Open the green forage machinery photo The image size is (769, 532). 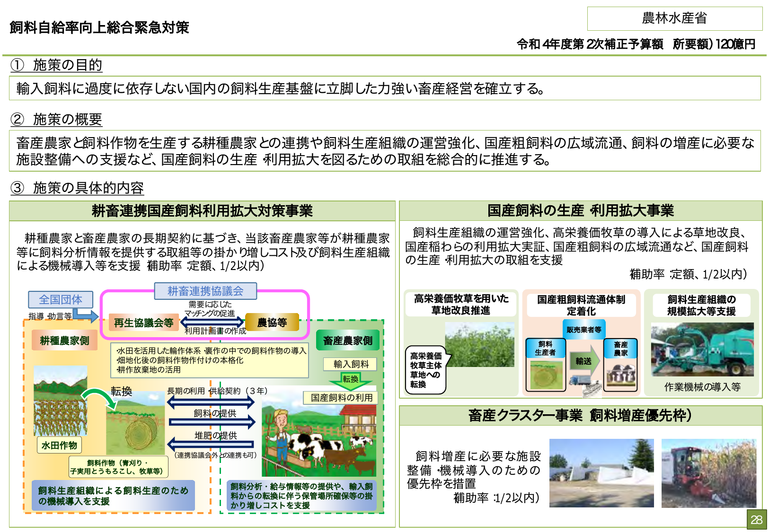tap(702, 349)
